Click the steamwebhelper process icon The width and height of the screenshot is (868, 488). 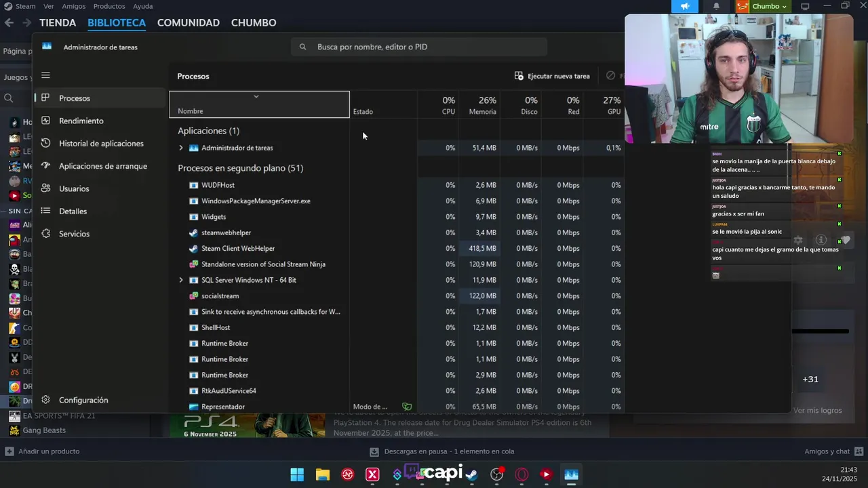tap(193, 232)
